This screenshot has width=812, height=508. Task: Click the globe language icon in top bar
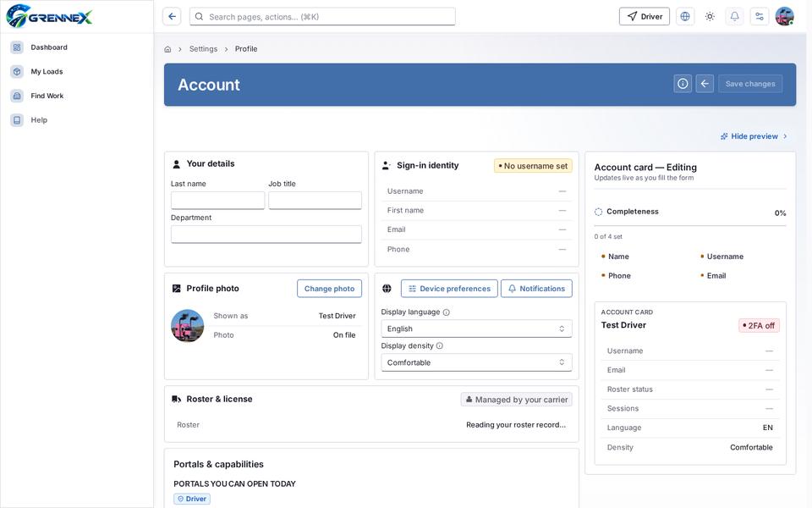click(685, 17)
